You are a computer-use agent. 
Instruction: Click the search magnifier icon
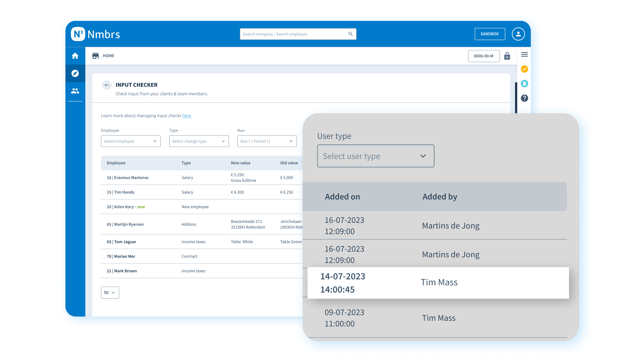[x=350, y=34]
